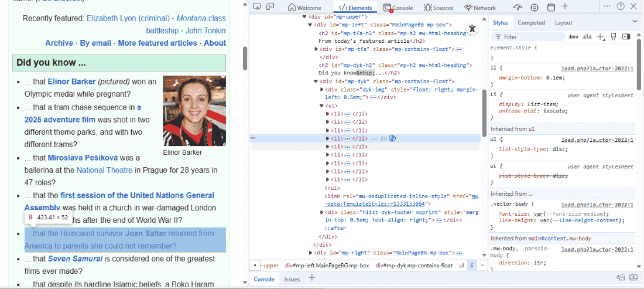Activate the inspect element picker icon
This screenshot has height=289, width=644.
257,7
